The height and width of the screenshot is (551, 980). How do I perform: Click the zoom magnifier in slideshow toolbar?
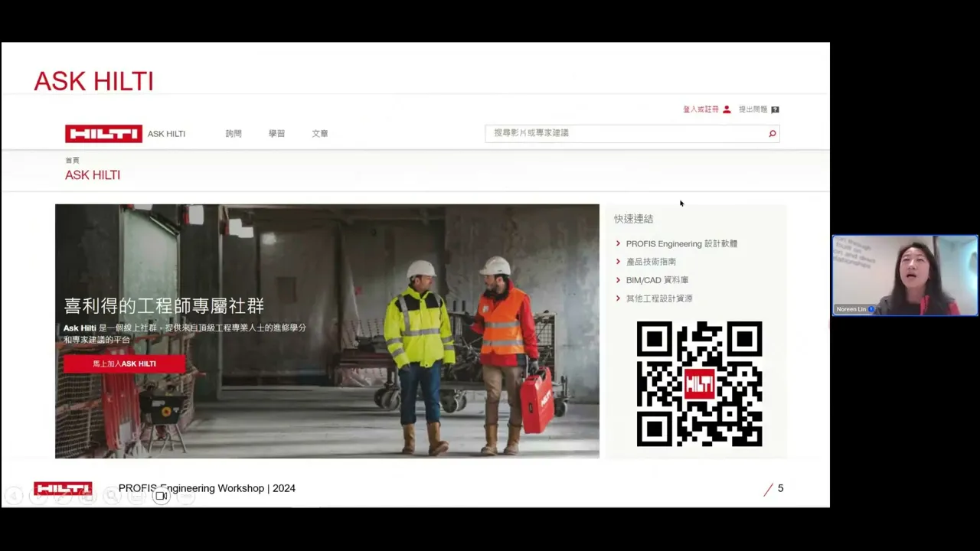point(112,496)
